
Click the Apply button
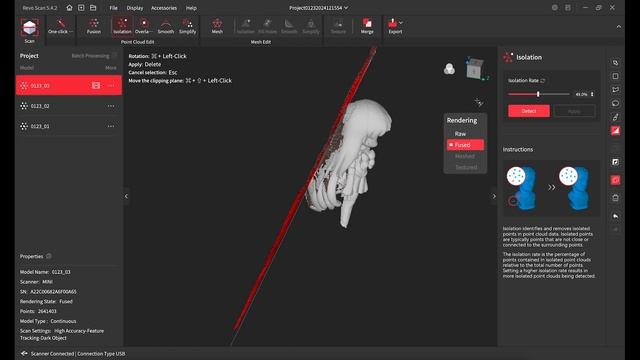tap(574, 111)
